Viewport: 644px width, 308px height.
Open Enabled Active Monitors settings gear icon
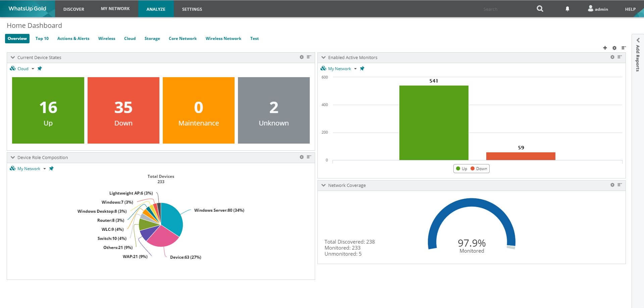click(x=612, y=57)
